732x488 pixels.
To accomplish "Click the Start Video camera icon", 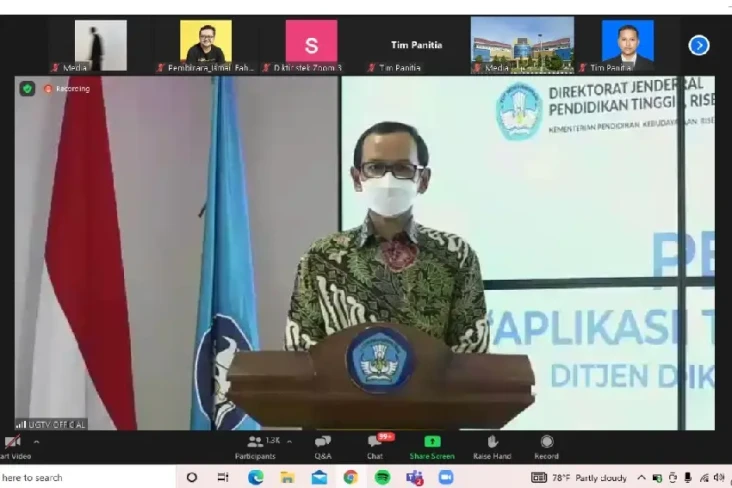I will click(13, 441).
